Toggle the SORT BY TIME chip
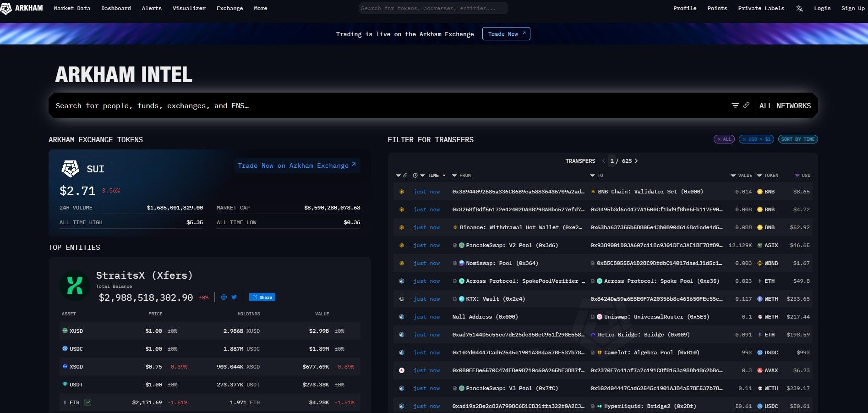The image size is (868, 413). 797,139
